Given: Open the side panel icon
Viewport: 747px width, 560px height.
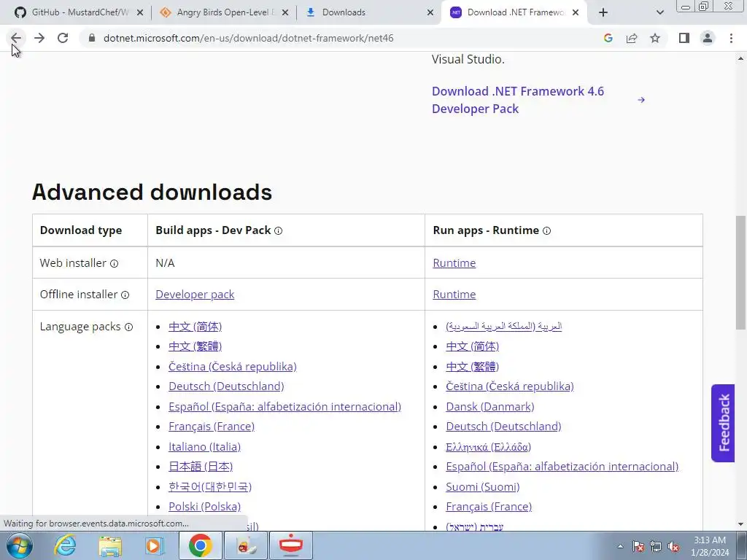Looking at the screenshot, I should point(684,38).
